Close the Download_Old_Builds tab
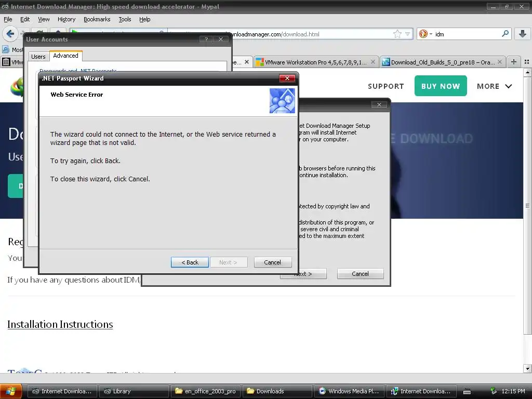Image resolution: width=532 pixels, height=399 pixels. [500, 62]
